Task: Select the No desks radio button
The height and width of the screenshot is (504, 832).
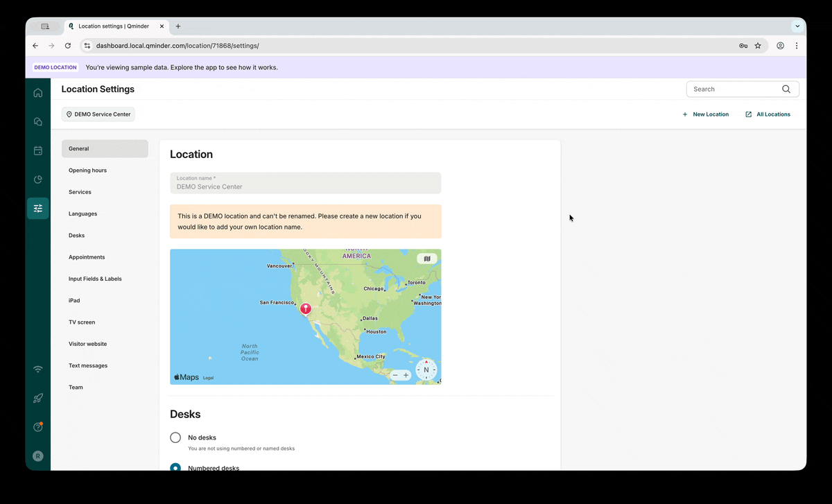Action: [175, 437]
